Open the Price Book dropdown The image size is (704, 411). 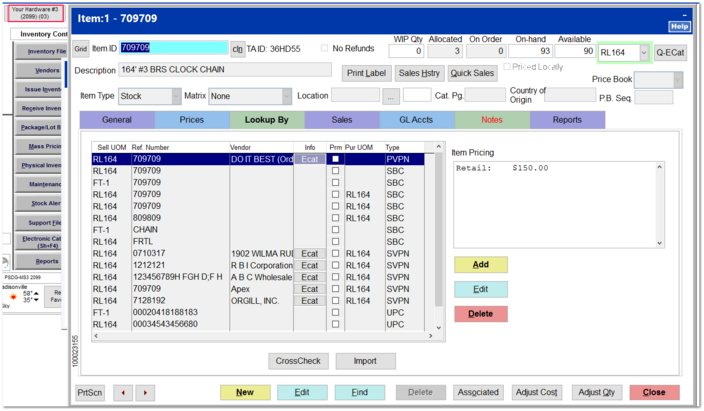click(x=678, y=80)
